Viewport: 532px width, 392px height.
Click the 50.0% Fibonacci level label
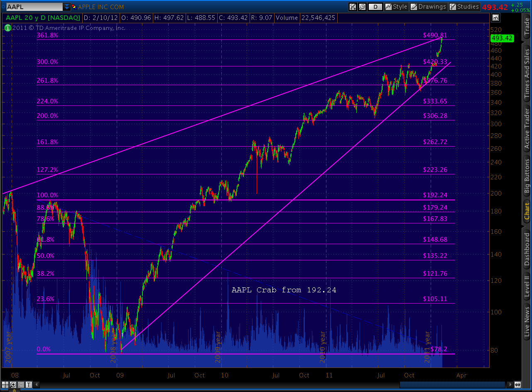click(x=46, y=256)
